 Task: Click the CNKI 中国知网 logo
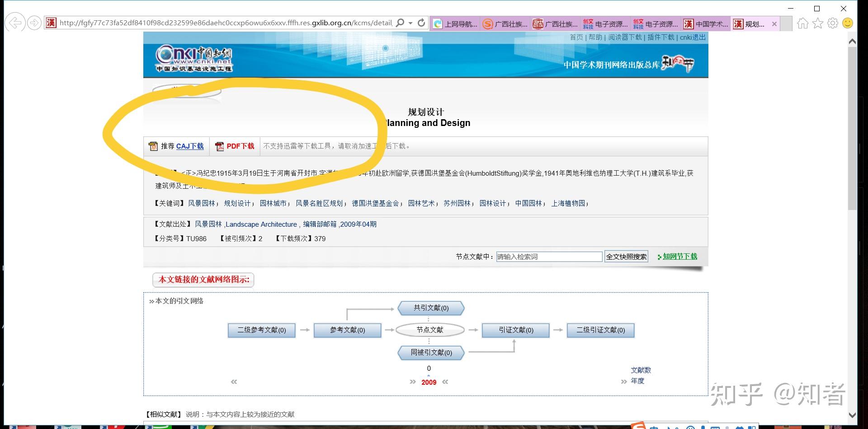194,58
